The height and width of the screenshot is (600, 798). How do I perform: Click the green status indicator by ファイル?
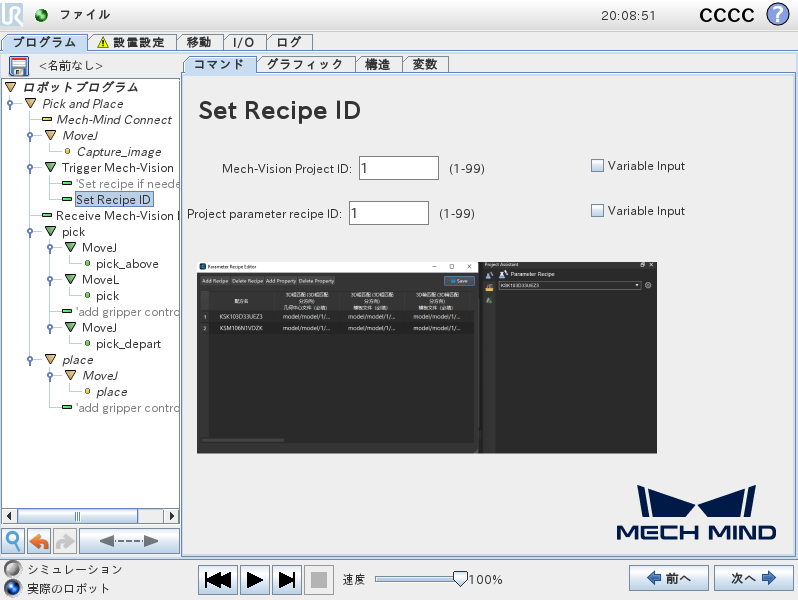coord(41,15)
